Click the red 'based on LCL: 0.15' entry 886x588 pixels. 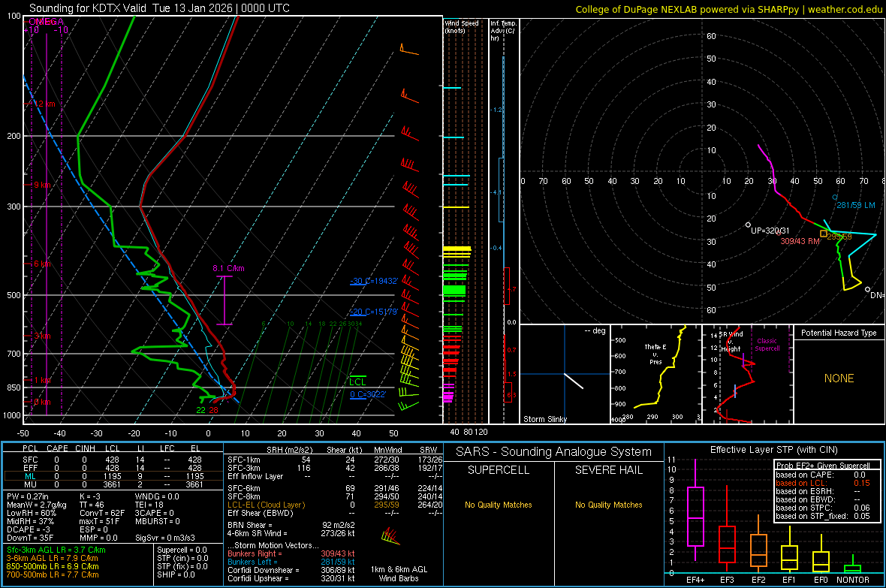(823, 483)
